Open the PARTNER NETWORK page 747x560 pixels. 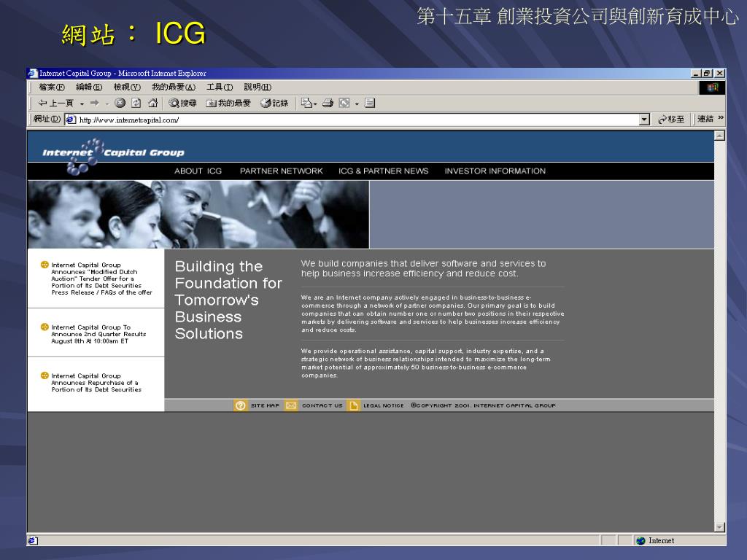tap(281, 171)
